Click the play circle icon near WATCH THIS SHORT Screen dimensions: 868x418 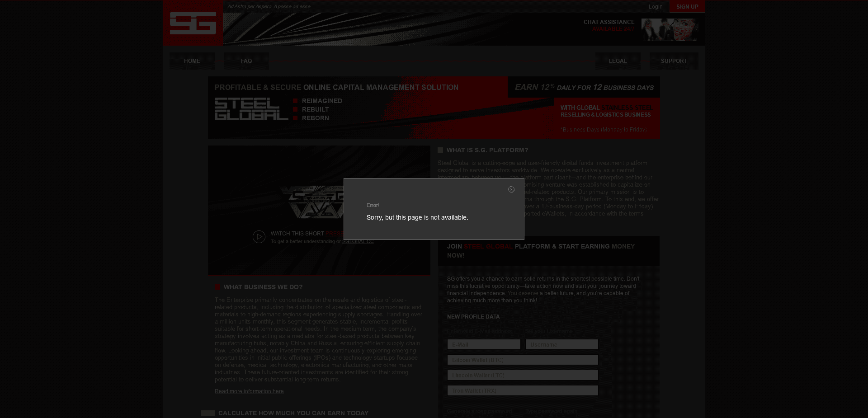[259, 236]
